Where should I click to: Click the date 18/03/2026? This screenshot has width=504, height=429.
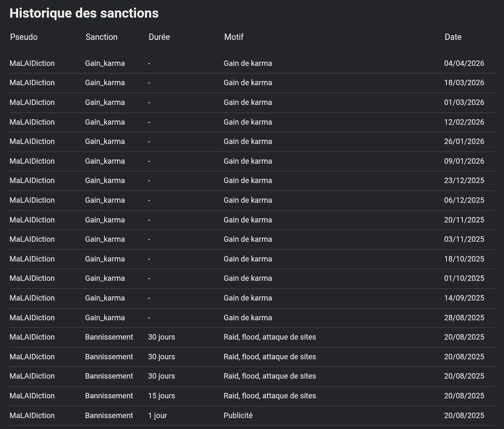464,83
